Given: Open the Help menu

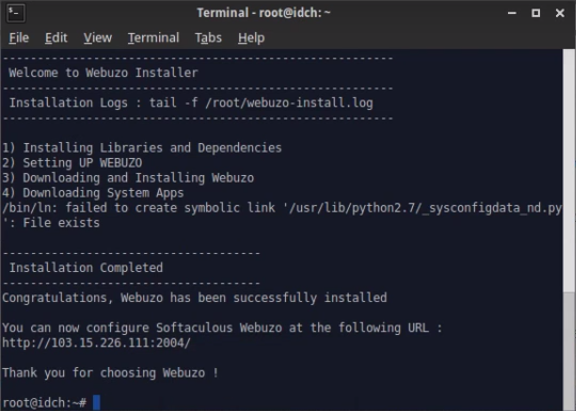Looking at the screenshot, I should pyautogui.click(x=251, y=38).
